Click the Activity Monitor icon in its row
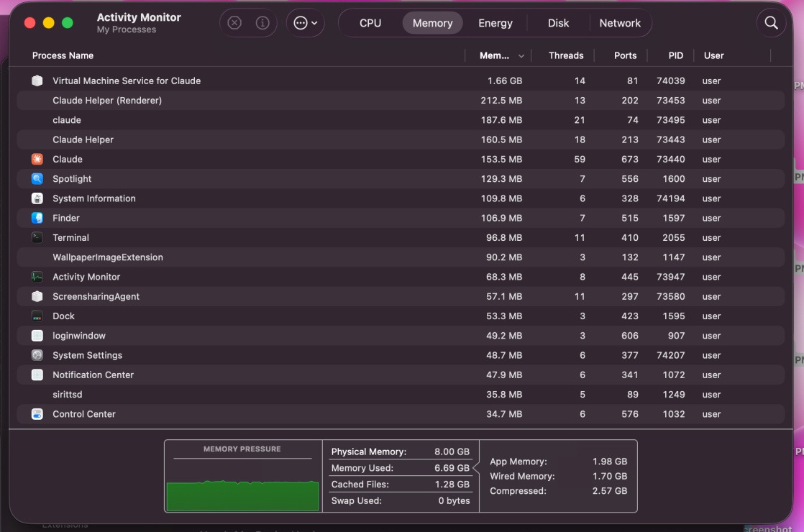This screenshot has height=532, width=804. (37, 277)
